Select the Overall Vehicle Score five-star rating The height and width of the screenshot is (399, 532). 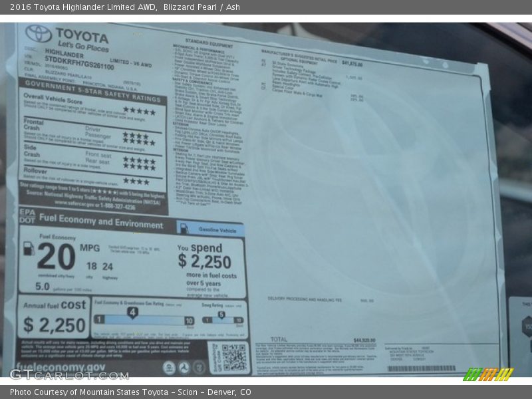139,110
